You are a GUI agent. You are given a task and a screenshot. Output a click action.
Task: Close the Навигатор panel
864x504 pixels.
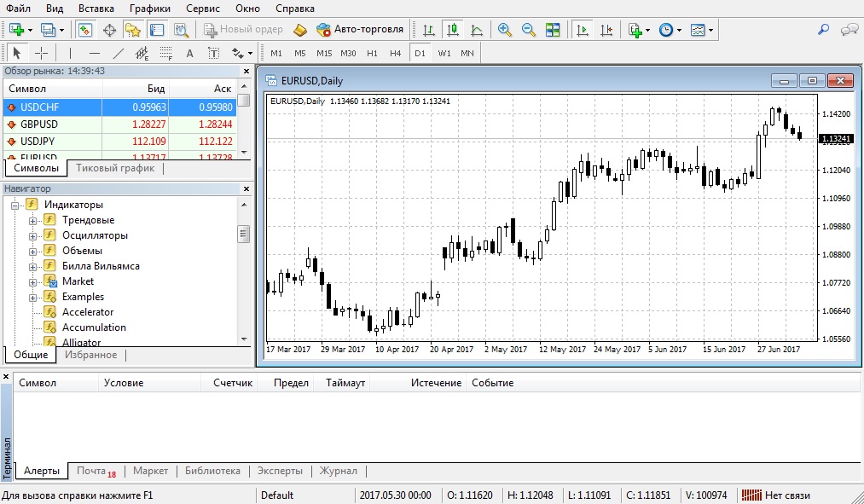[246, 189]
